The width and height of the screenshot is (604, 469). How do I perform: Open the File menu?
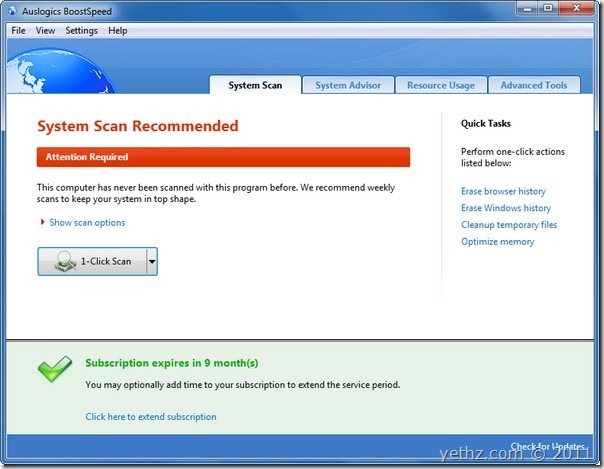[19, 31]
